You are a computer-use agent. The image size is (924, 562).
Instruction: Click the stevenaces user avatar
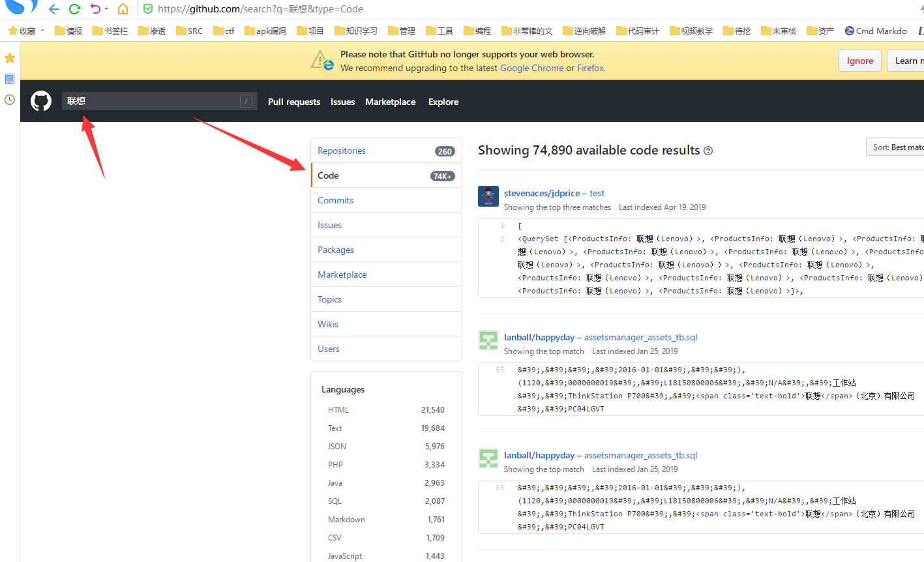tap(488, 196)
